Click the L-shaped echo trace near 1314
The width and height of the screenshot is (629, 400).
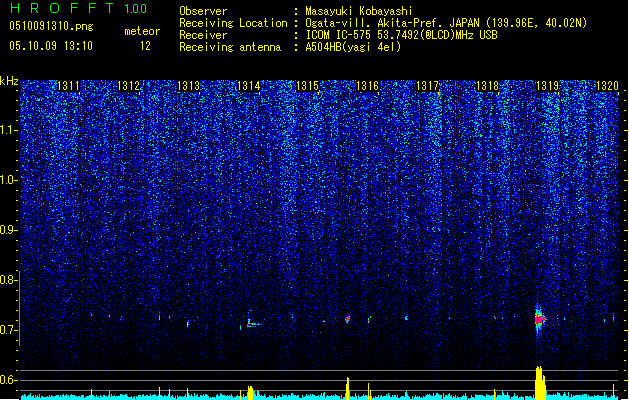click(x=253, y=321)
